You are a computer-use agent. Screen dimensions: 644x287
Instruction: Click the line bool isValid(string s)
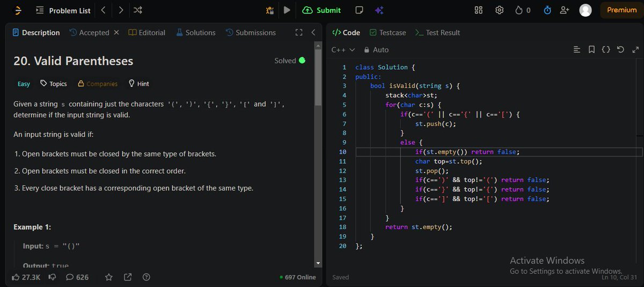point(415,86)
